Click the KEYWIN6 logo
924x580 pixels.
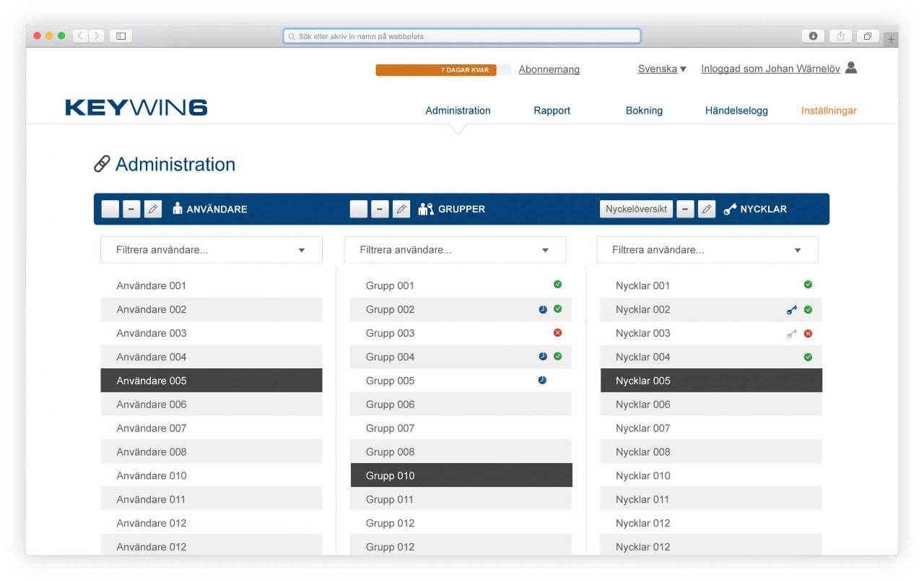pos(136,108)
